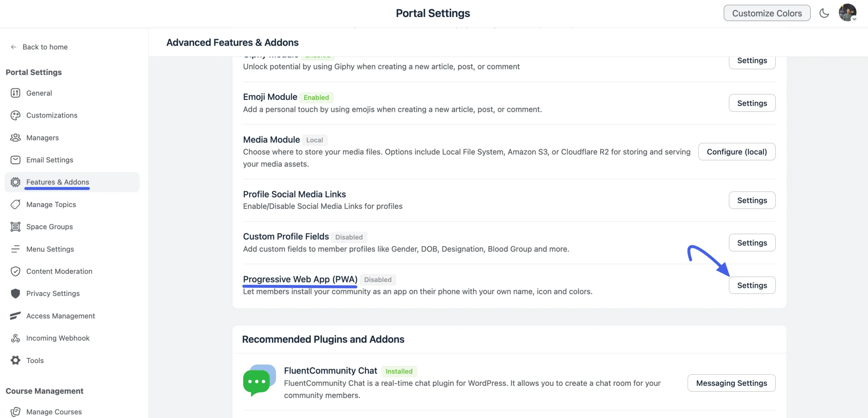868x418 pixels.
Task: Click the Space Groups icon
Action: [x=15, y=226]
